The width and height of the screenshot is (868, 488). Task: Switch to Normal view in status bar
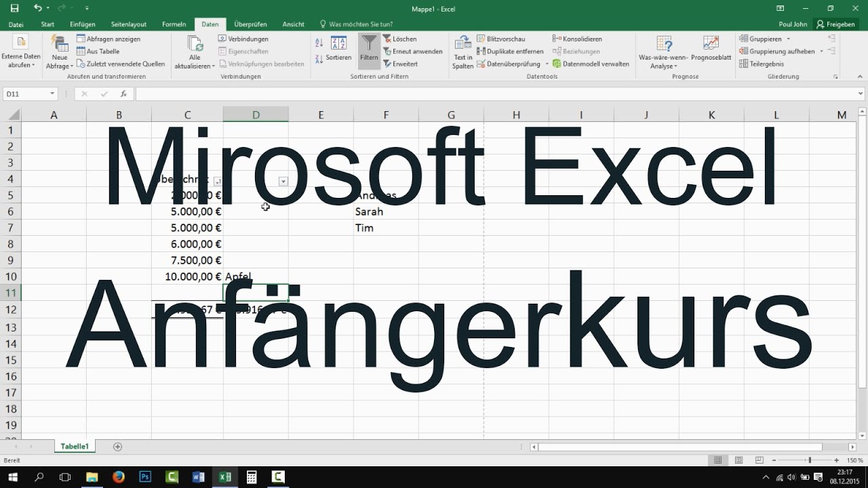pyautogui.click(x=717, y=460)
